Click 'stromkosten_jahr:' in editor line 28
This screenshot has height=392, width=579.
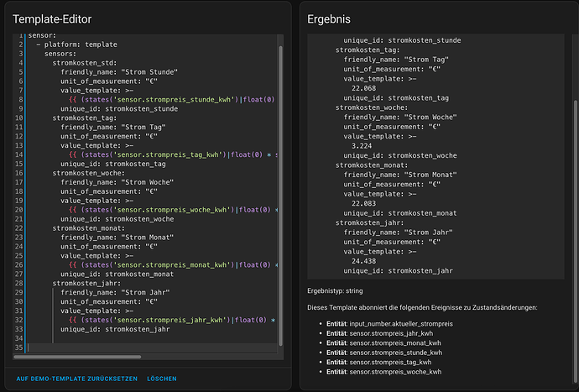coord(86,283)
